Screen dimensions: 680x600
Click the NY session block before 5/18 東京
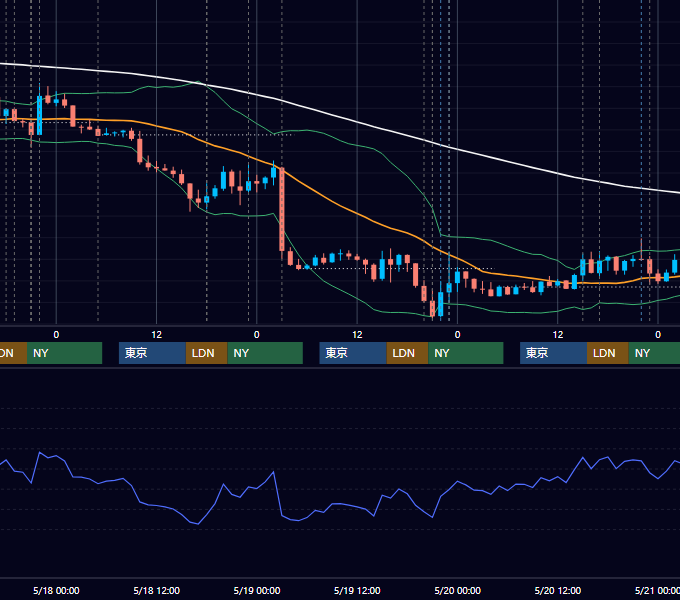pyautogui.click(x=65, y=353)
